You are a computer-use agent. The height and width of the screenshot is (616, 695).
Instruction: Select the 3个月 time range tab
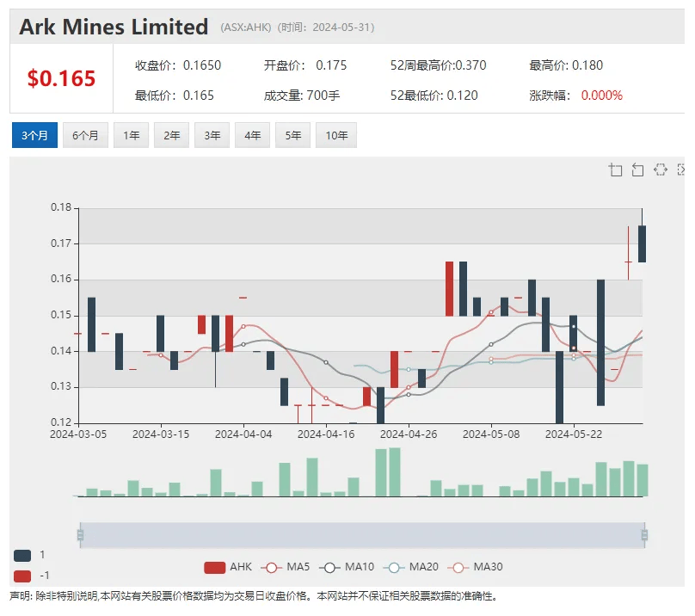(34, 135)
